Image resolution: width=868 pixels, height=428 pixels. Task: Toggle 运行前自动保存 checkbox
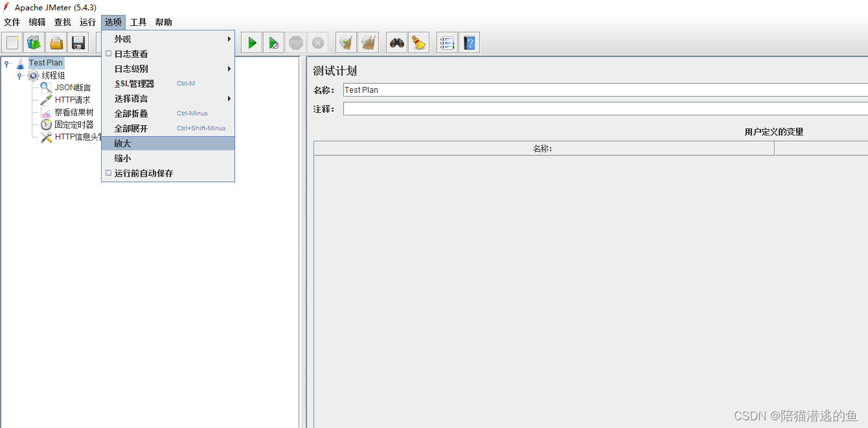[x=109, y=173]
